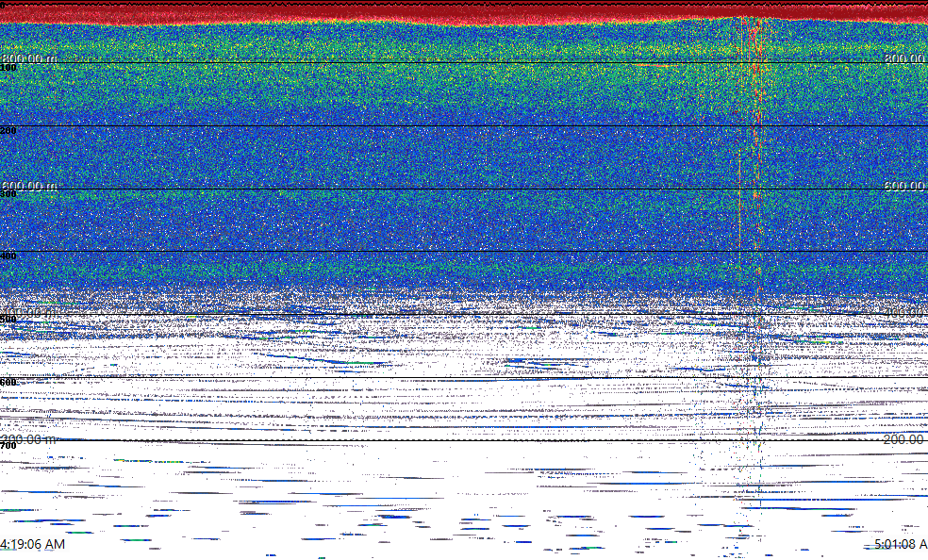Select the bold 300 depth label
The image size is (928, 560).
pyautogui.click(x=8, y=194)
